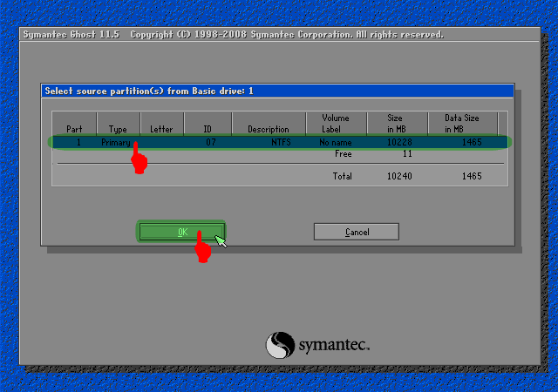The image size is (558, 392).
Task: Click the Total row label
Action: tap(342, 176)
